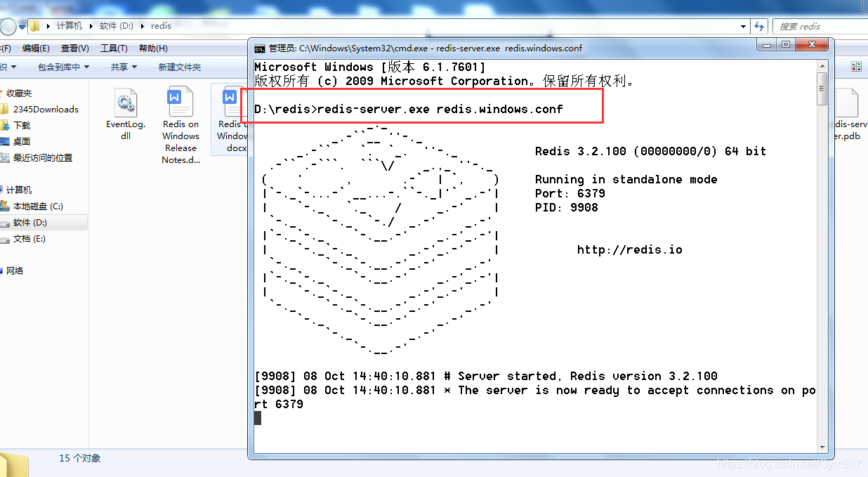The width and height of the screenshot is (868, 477).
Task: Open 最近访问的位置 in sidebar
Action: tap(42, 157)
